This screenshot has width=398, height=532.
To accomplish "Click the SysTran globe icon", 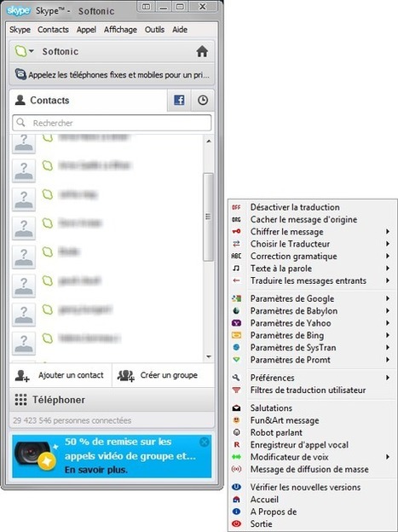I will [x=236, y=348].
